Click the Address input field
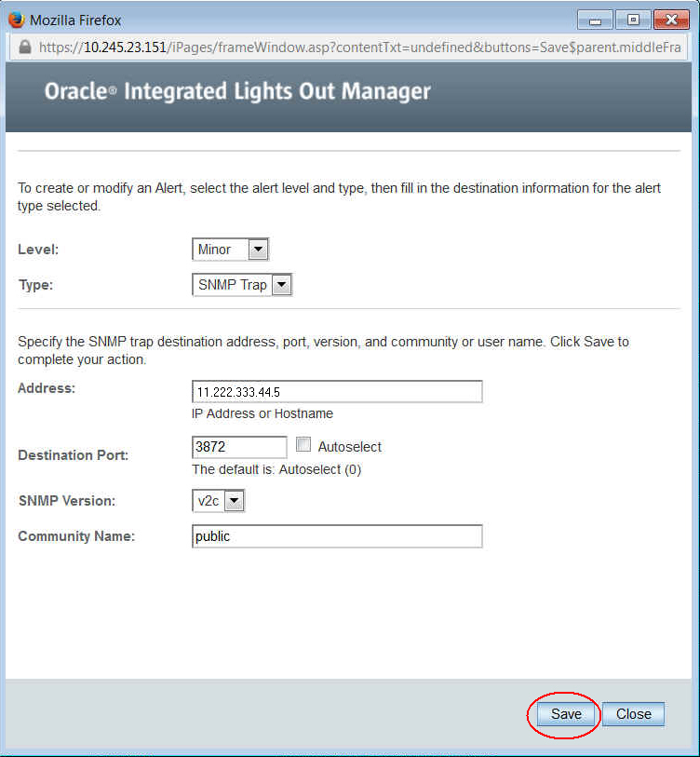Screen dimensions: 700x757 pos(337,391)
